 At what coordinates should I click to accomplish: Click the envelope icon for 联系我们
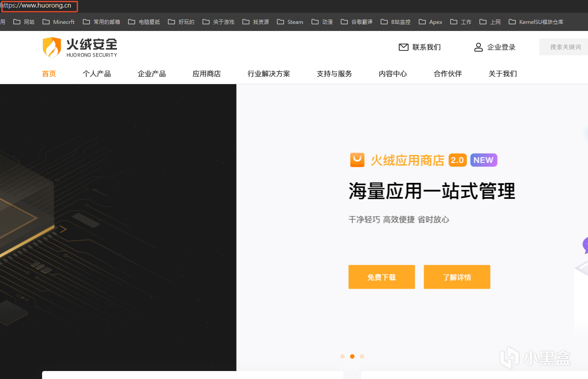click(403, 47)
